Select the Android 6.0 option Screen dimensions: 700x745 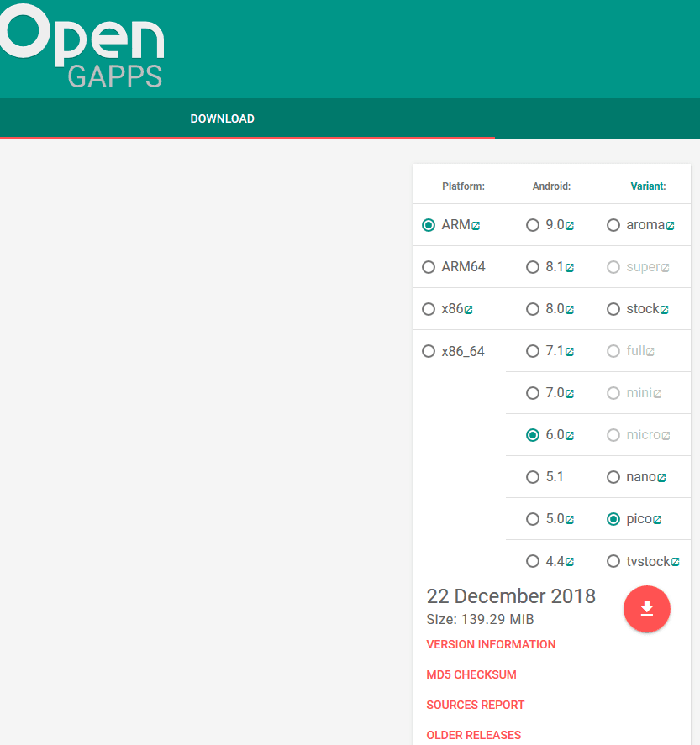point(533,435)
